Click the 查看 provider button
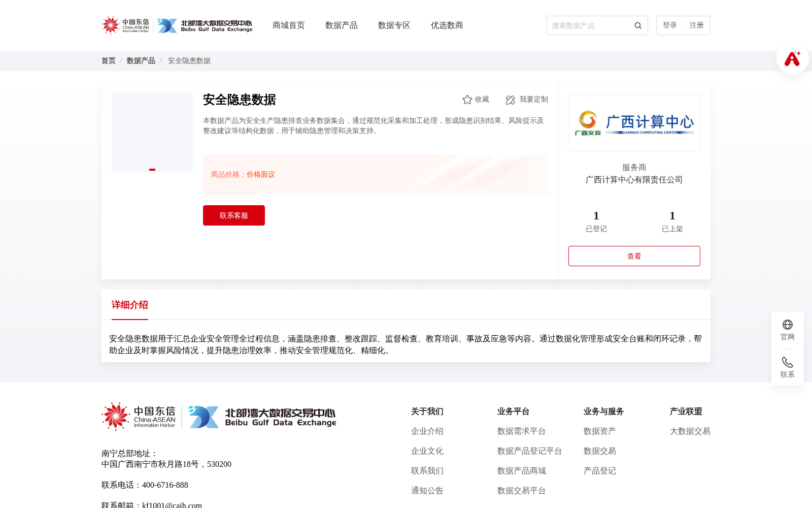 [634, 256]
